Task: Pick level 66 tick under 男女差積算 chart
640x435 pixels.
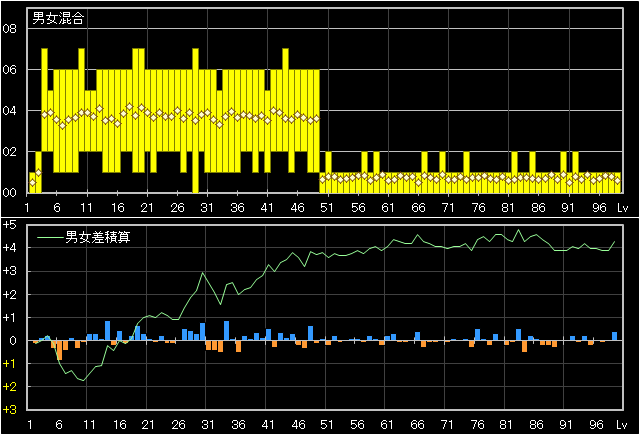Action: 417,425
